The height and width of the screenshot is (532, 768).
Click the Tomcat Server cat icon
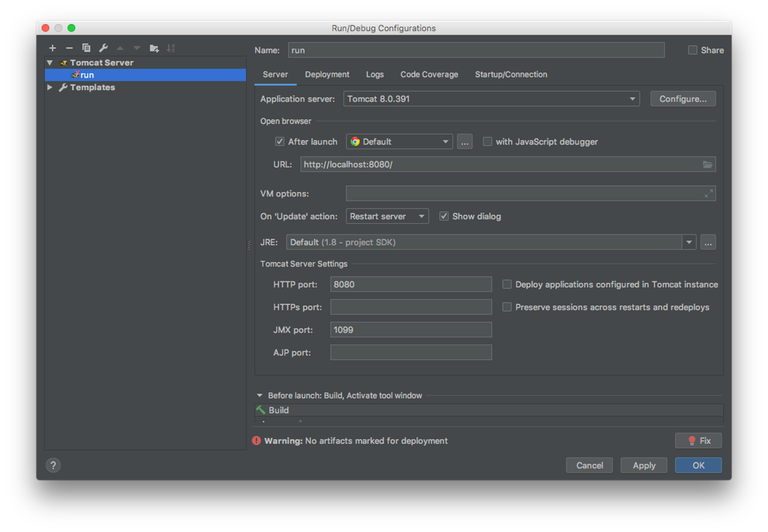click(x=64, y=63)
